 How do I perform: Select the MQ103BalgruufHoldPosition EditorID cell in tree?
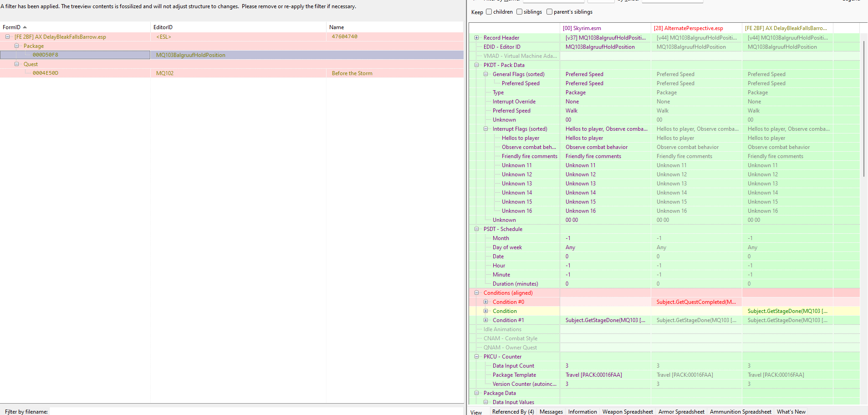pyautogui.click(x=238, y=55)
